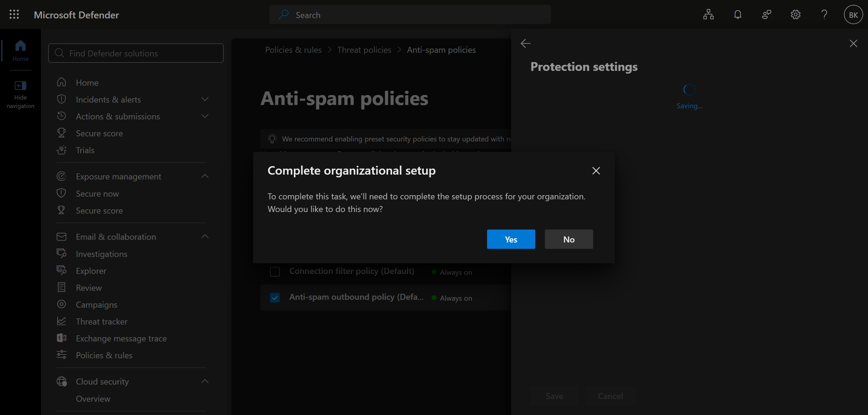Viewport: 868px width, 415px height.
Task: Click the Campaigns target icon
Action: pyautogui.click(x=61, y=304)
